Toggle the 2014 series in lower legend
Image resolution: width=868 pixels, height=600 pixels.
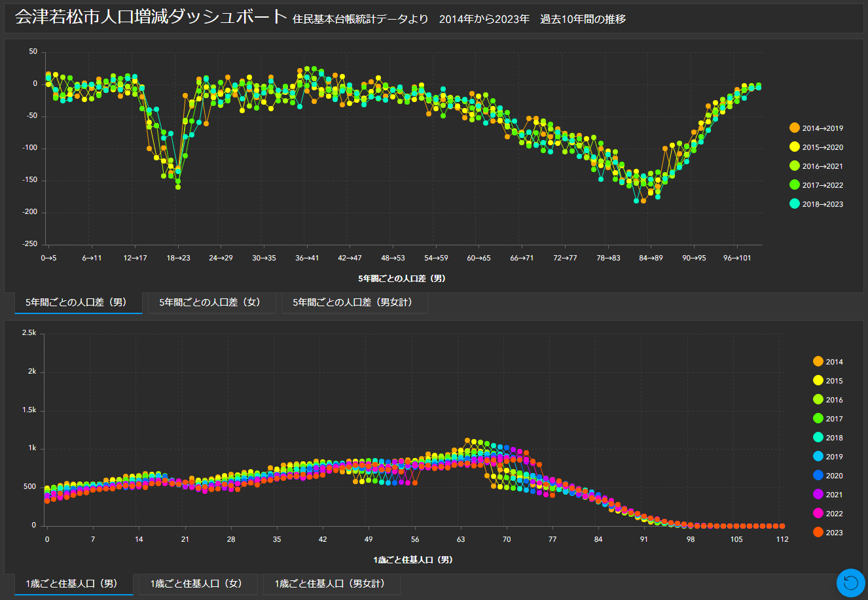point(828,362)
